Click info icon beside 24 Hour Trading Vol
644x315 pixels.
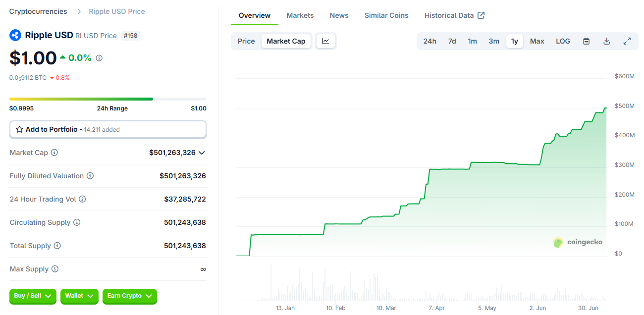click(82, 199)
